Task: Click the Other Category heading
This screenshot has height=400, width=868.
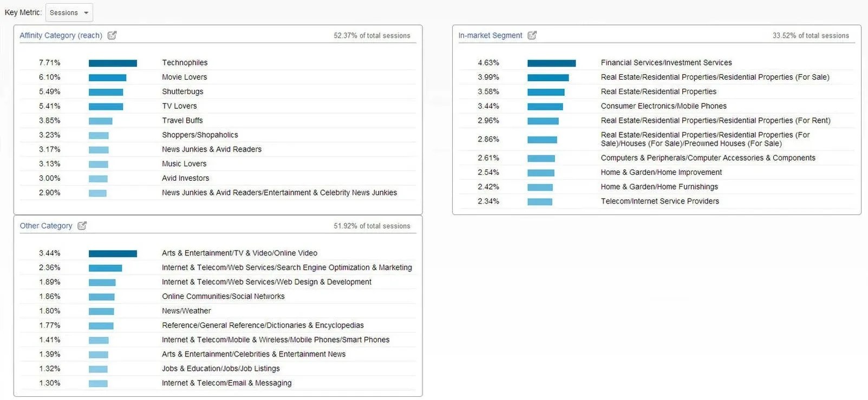Action: coord(45,226)
